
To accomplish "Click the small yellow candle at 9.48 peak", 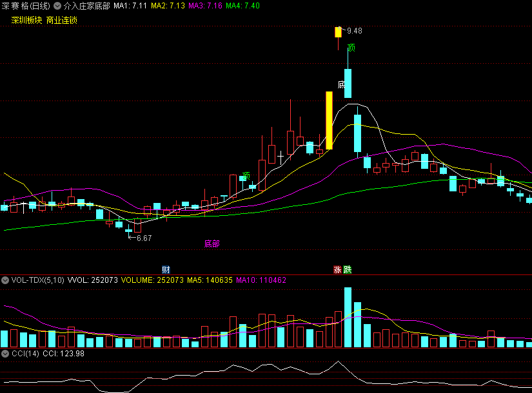I will (339, 32).
